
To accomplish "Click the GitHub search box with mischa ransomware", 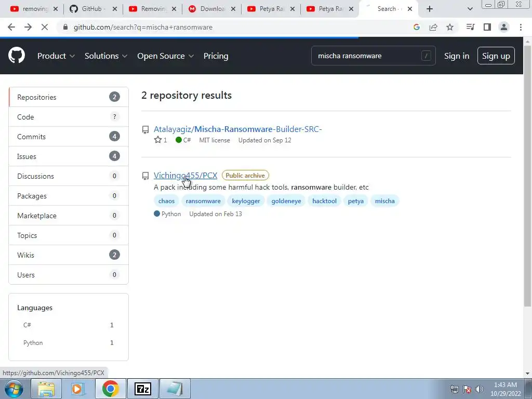I will click(373, 56).
